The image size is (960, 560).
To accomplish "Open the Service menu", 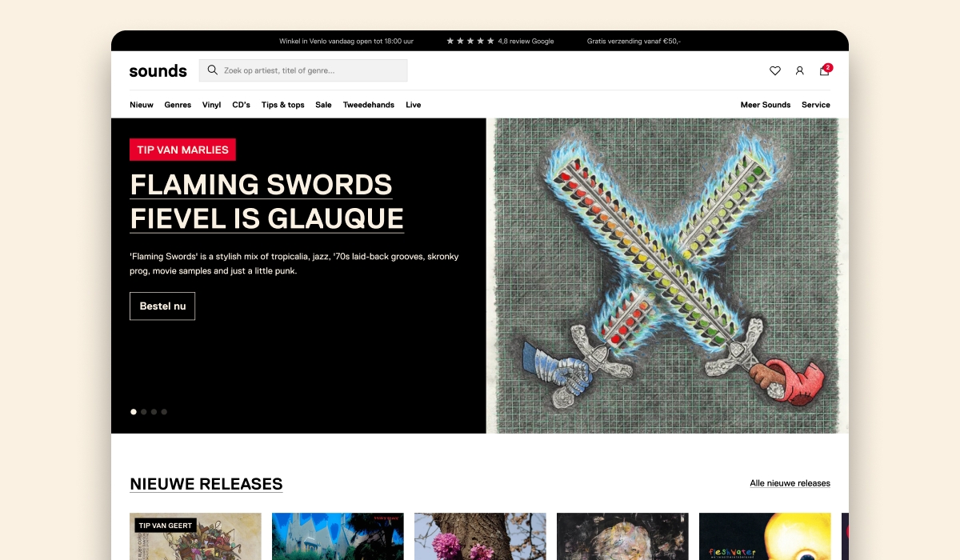I will click(x=816, y=105).
